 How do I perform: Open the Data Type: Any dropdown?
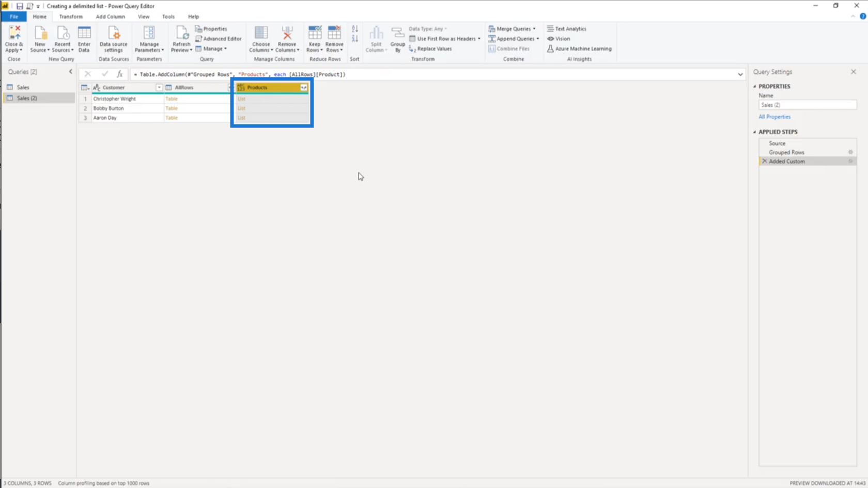click(x=428, y=29)
